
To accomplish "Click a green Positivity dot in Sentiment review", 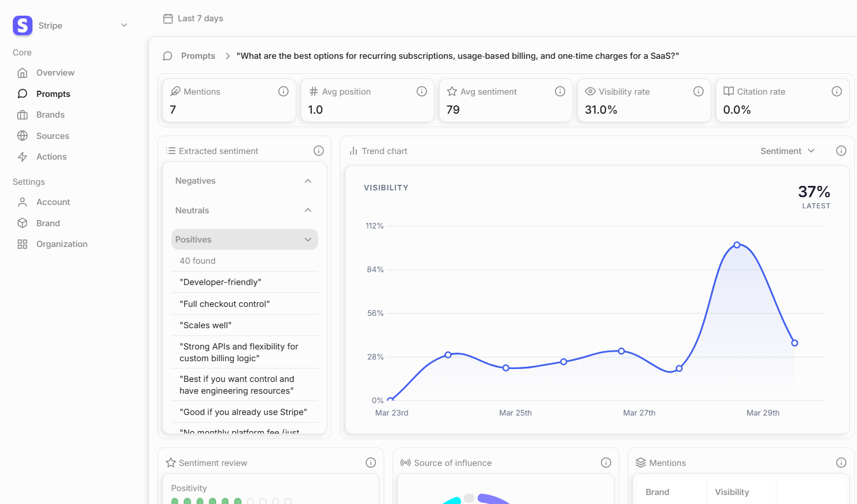I will click(174, 501).
